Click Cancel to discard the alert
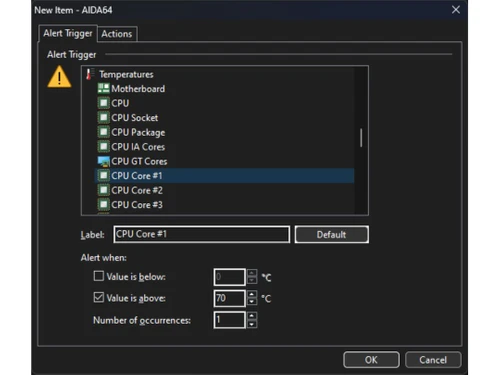The image size is (500, 375). 433,360
